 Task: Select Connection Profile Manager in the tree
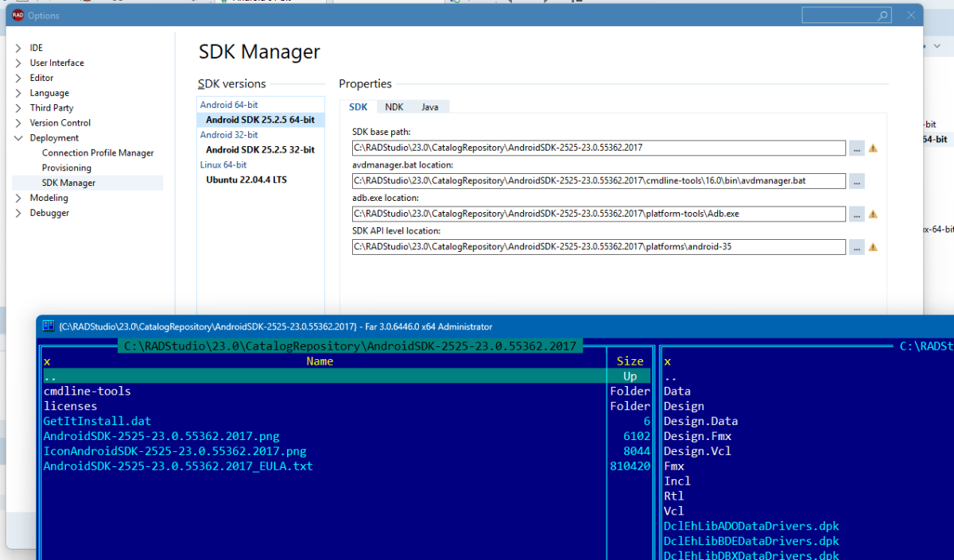(x=98, y=153)
